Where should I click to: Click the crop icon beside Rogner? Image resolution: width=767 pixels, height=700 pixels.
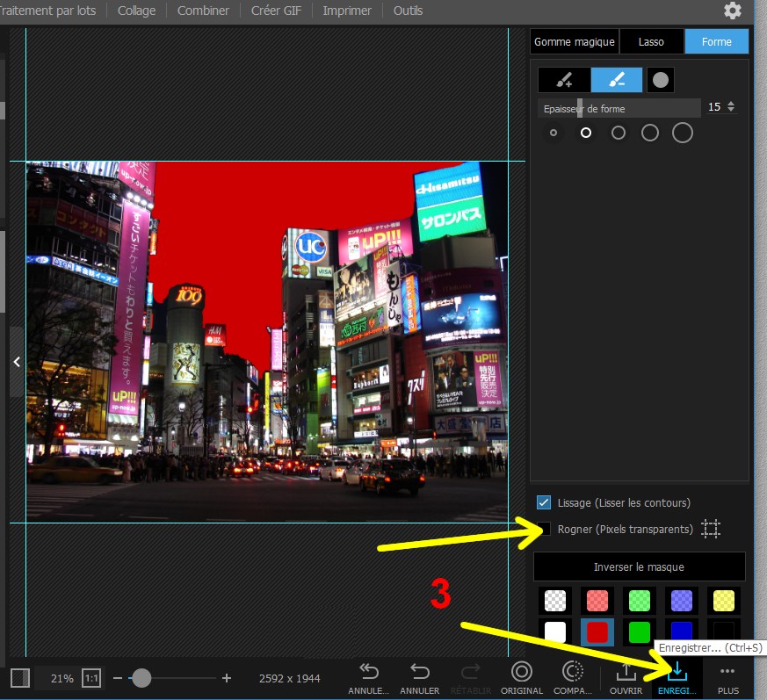point(711,529)
